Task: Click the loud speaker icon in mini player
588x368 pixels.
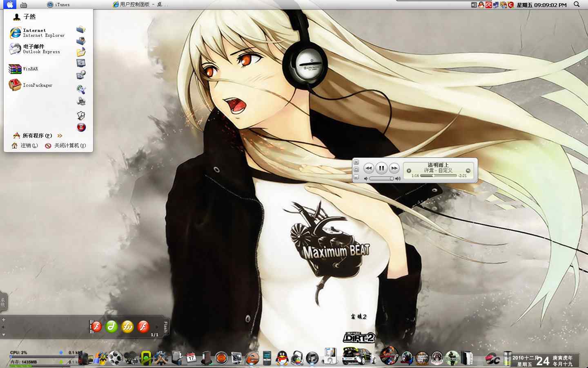Action: 398,179
